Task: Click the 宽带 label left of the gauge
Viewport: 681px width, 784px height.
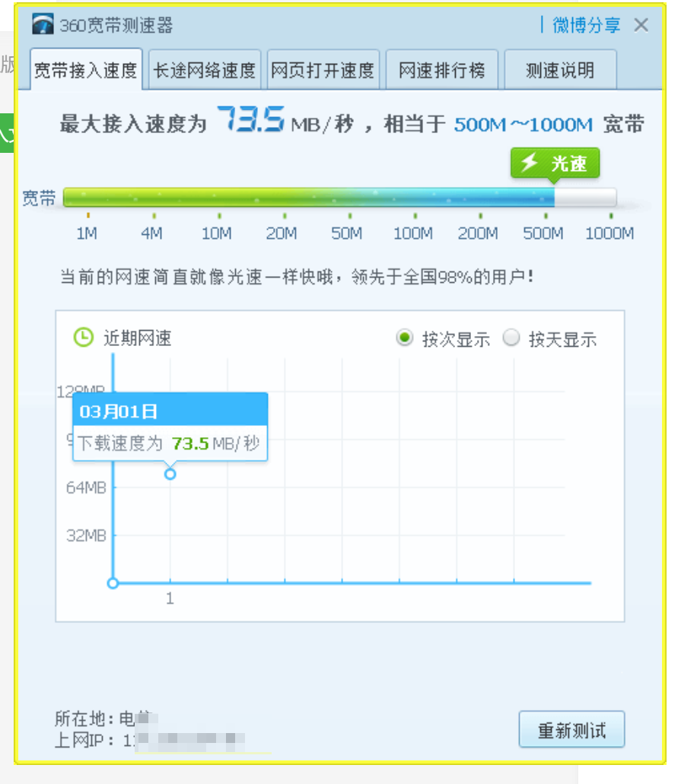Action: point(39,198)
